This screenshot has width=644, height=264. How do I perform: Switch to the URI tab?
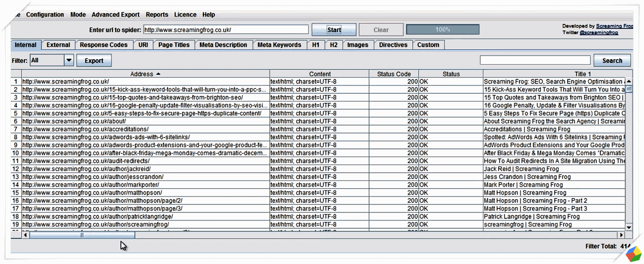143,45
